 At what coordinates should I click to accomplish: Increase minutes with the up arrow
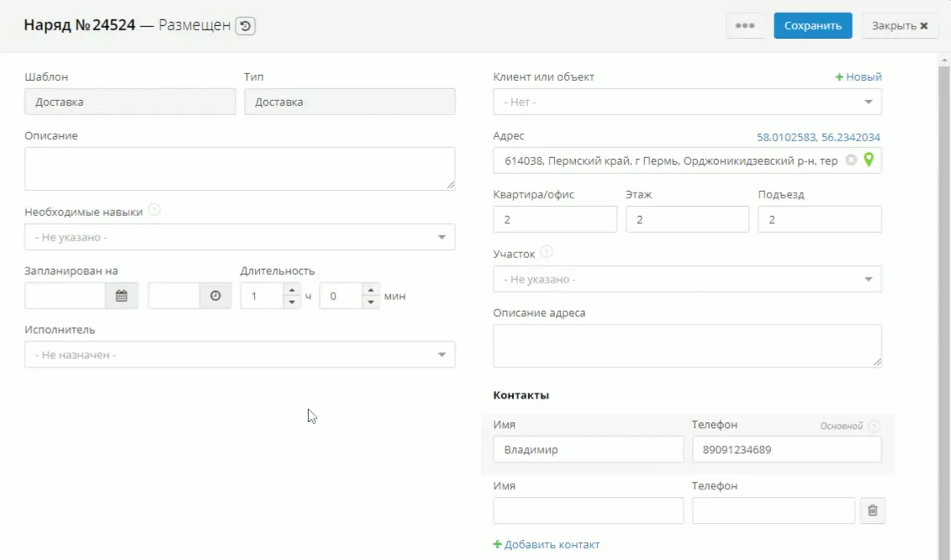[371, 290]
